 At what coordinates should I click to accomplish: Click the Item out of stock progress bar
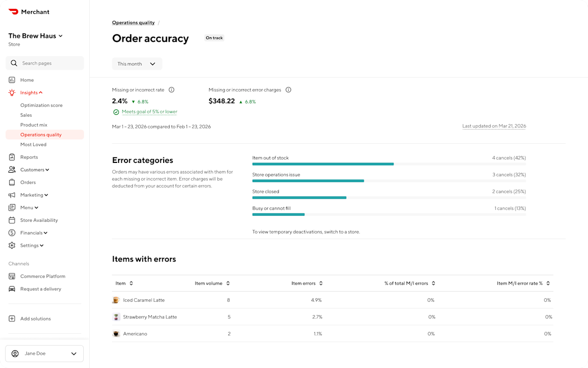(x=322, y=164)
